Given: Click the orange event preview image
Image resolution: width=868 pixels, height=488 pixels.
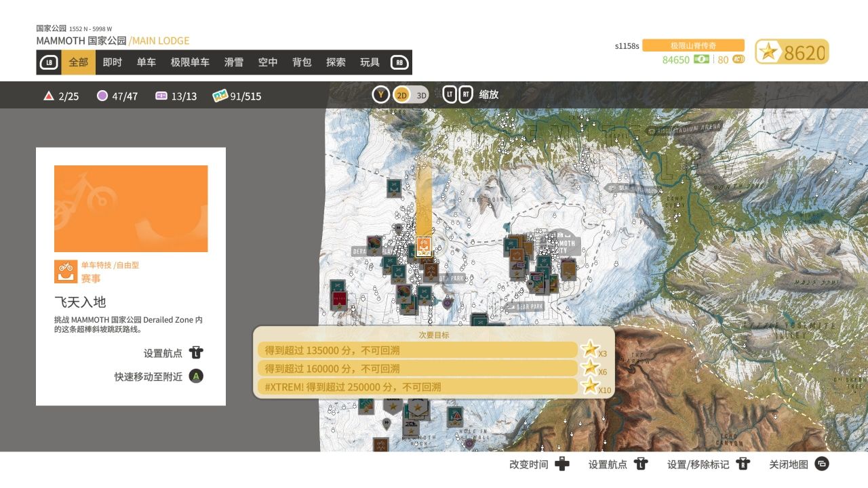Looking at the screenshot, I should pos(131,209).
